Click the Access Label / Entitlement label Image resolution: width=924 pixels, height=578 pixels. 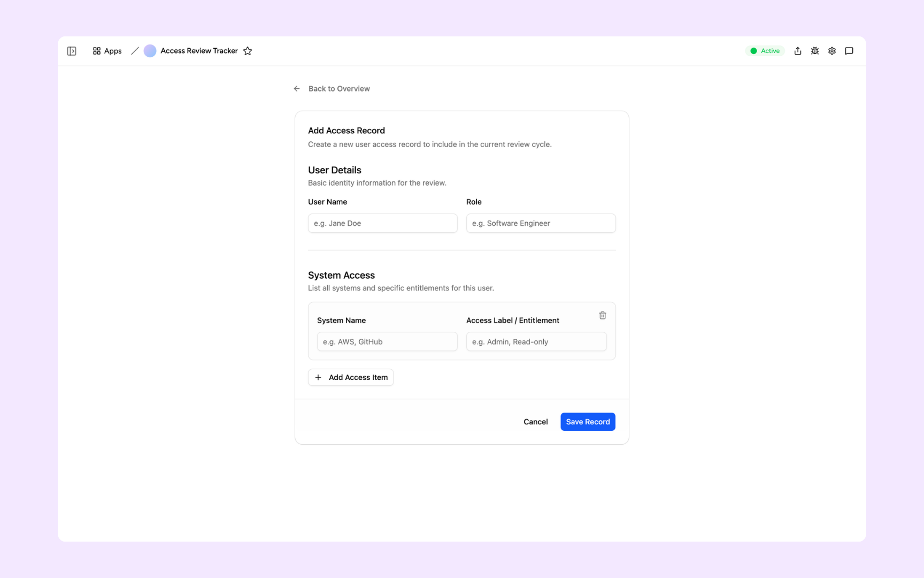[x=513, y=321]
